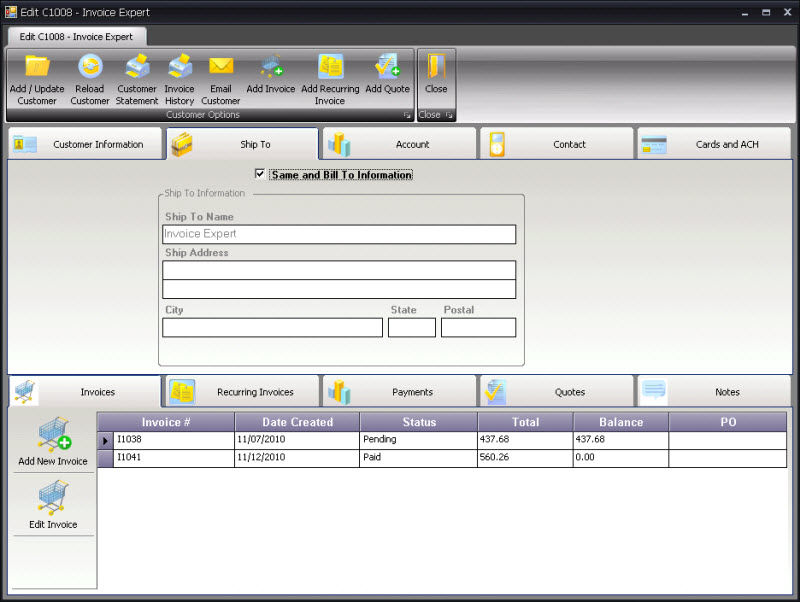This screenshot has width=800, height=602.
Task: Click the Close door icon in ribbon
Action: [436, 66]
